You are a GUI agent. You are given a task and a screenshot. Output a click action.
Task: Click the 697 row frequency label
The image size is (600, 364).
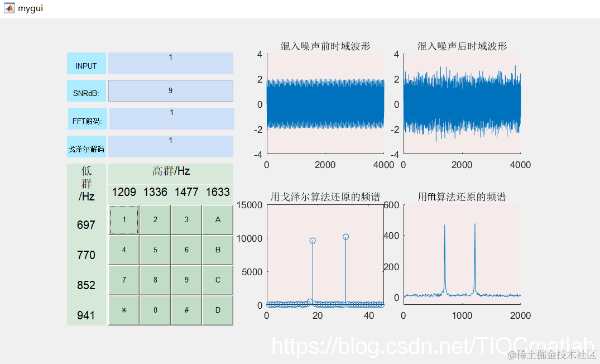click(86, 224)
